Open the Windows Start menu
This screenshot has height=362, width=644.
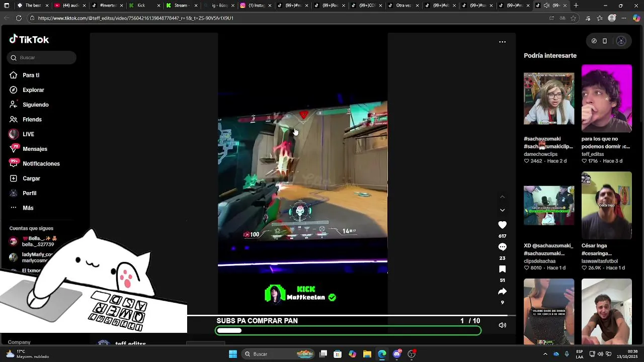[x=233, y=354]
